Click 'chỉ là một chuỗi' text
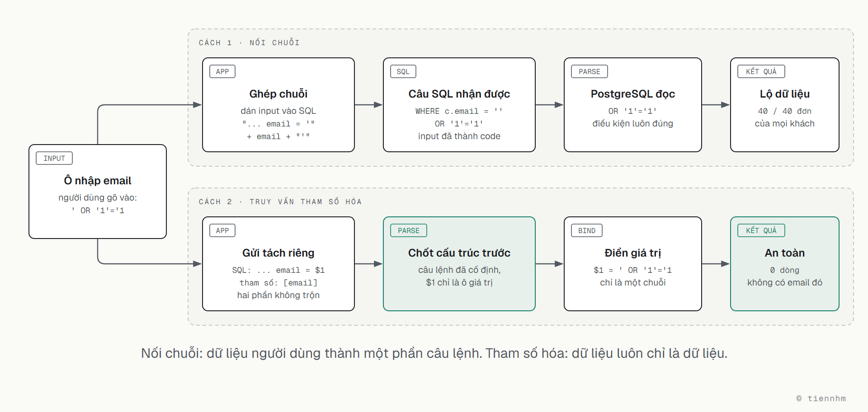868x412 pixels. 633,282
